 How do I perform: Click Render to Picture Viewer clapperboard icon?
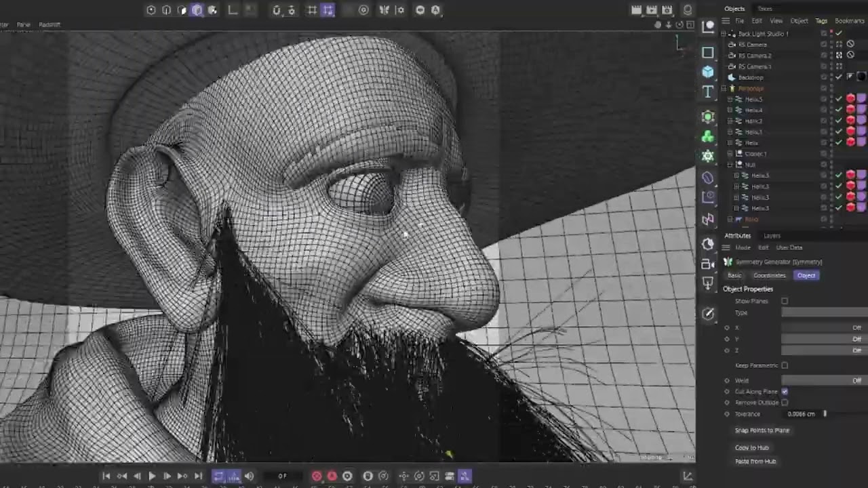(652, 10)
